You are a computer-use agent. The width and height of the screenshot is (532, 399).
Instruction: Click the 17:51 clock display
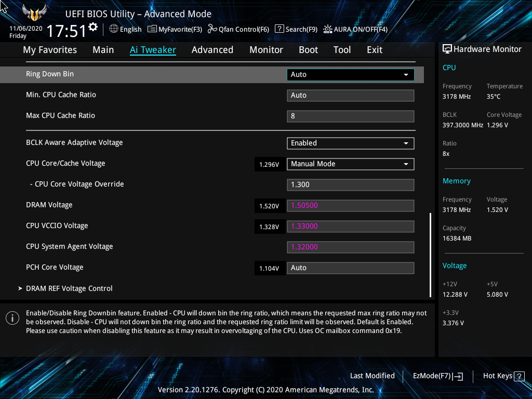(66, 31)
